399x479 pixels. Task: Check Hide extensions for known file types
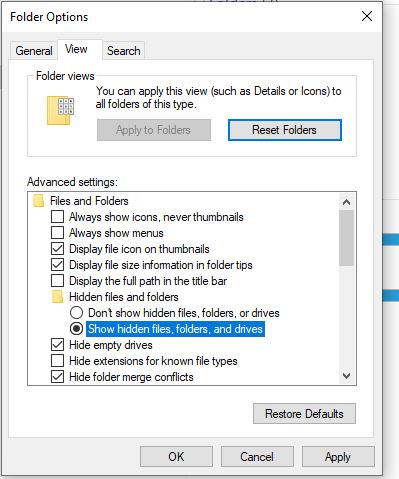click(57, 361)
